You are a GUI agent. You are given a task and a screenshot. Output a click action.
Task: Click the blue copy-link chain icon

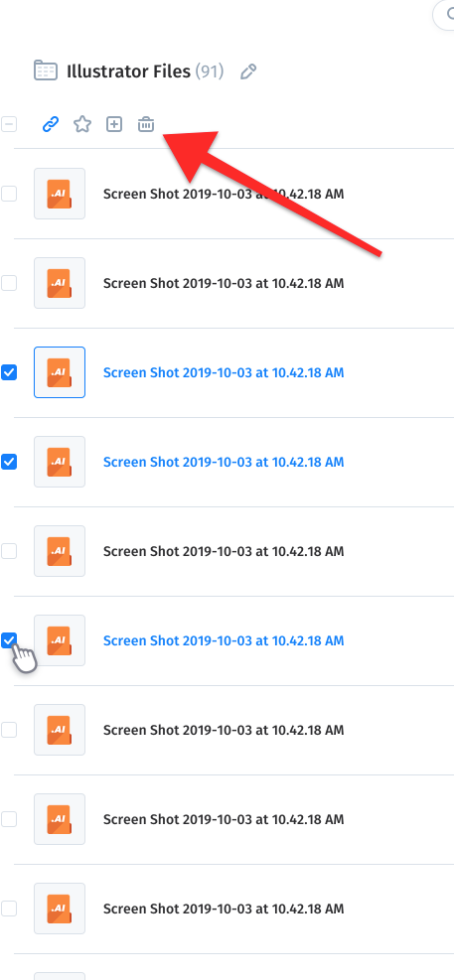click(x=51, y=124)
